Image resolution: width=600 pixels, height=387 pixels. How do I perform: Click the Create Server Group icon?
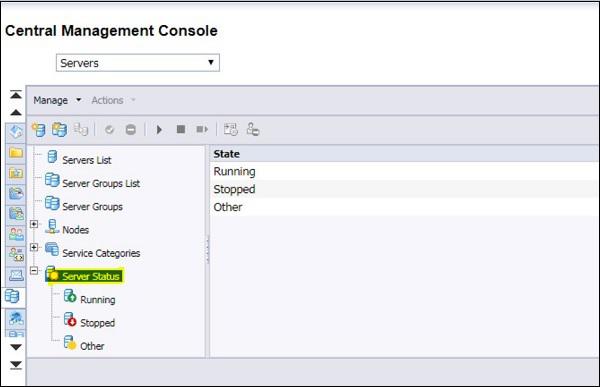[59, 129]
